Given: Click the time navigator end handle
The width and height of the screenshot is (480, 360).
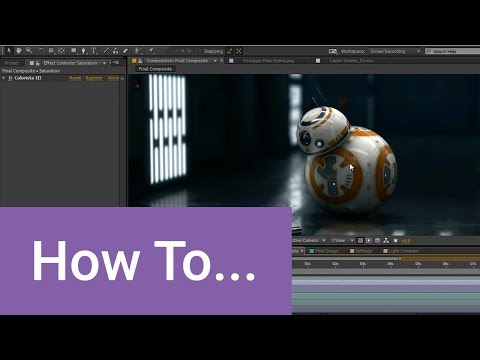Looking at the screenshot, I should (400, 258).
